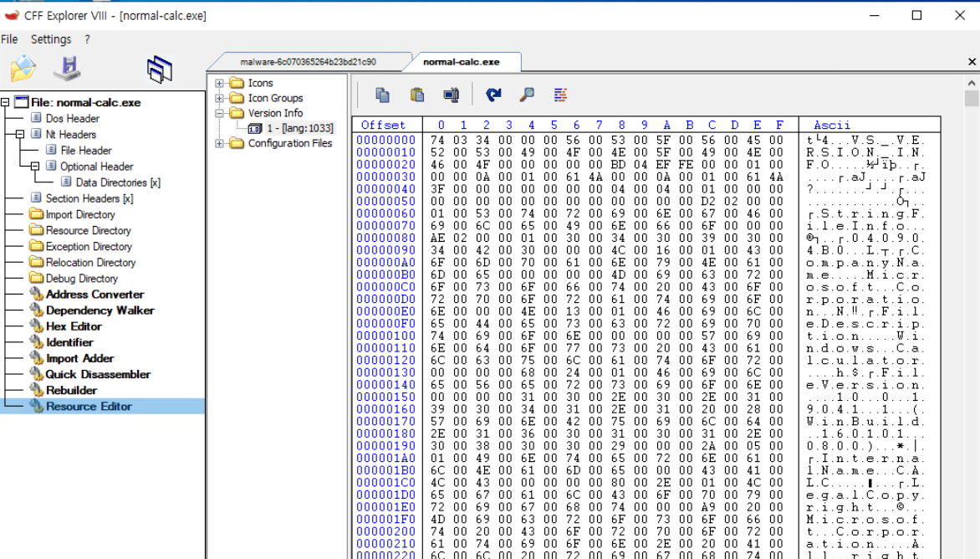Click offset 00000000 in hex view
This screenshot has height=559, width=980.
click(x=385, y=140)
